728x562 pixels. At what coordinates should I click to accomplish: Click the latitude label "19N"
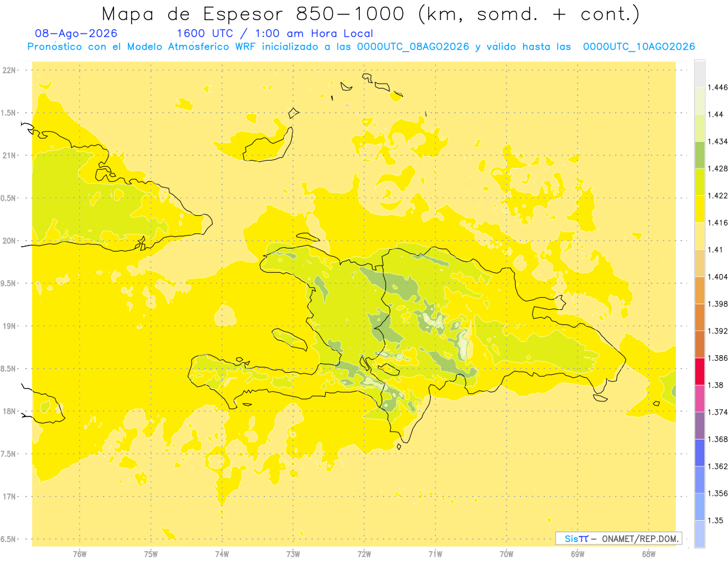pyautogui.click(x=9, y=326)
